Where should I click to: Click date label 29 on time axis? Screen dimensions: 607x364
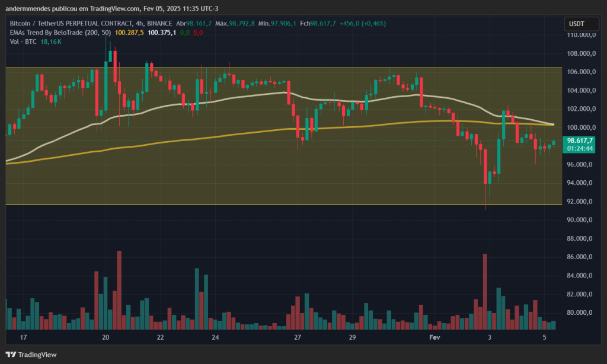[x=352, y=337]
